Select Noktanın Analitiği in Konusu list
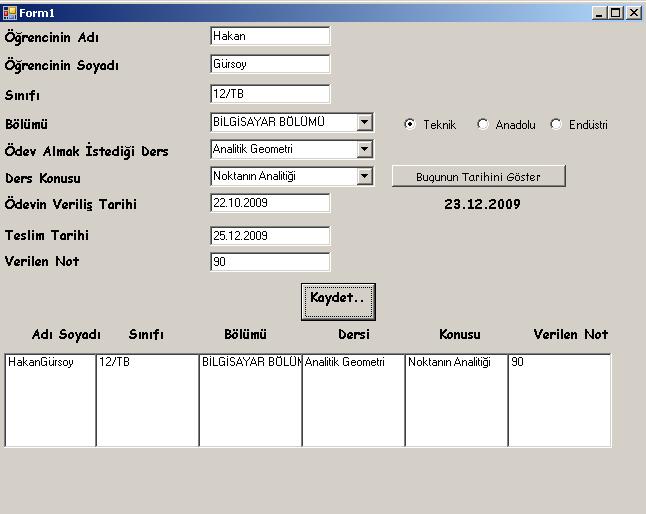 coord(449,362)
